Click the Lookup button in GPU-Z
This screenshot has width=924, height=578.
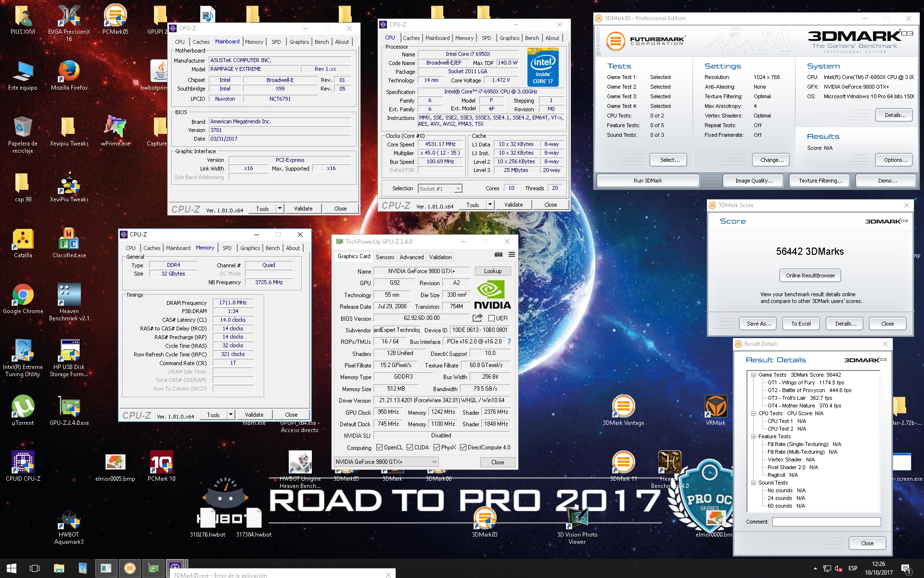pos(493,271)
